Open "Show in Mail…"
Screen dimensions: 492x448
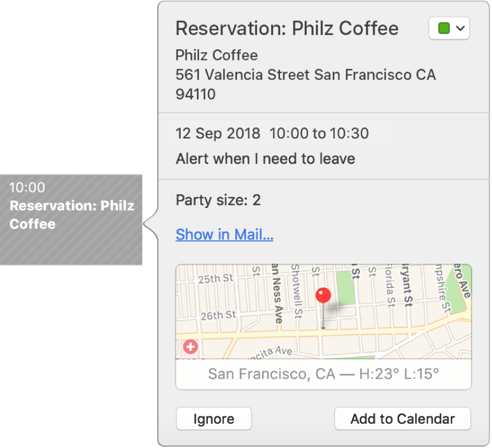tap(224, 234)
